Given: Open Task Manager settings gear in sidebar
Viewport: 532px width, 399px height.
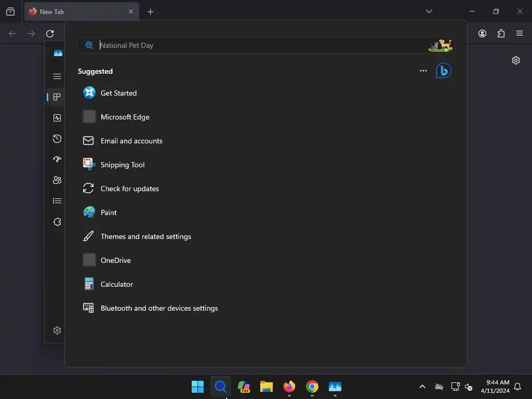Looking at the screenshot, I should point(57,330).
